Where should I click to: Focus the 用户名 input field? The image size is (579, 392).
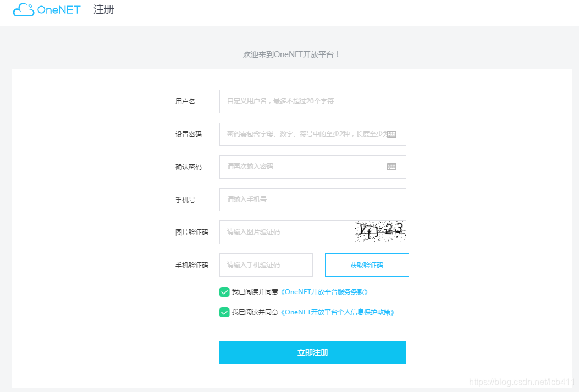[x=313, y=101]
